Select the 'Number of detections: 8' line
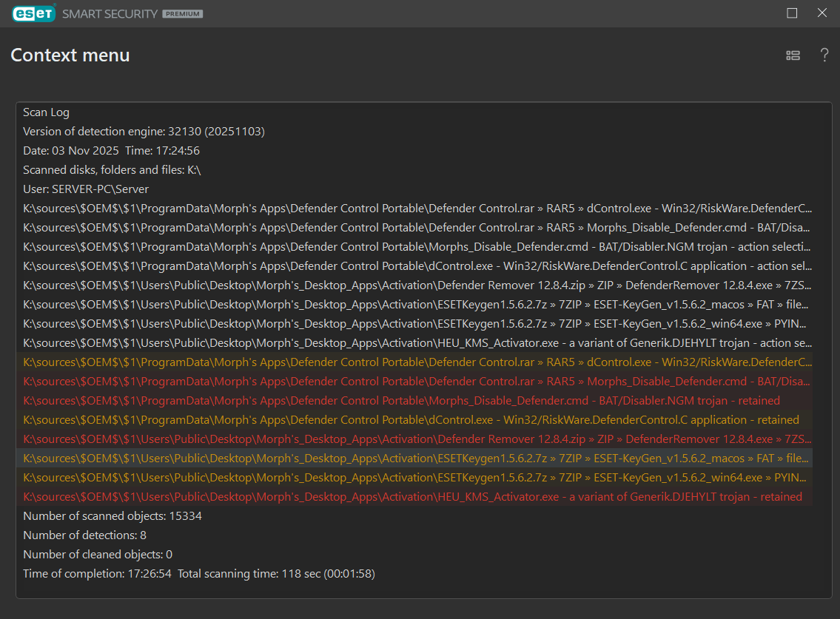Screen dimensions: 840x619 [84, 535]
